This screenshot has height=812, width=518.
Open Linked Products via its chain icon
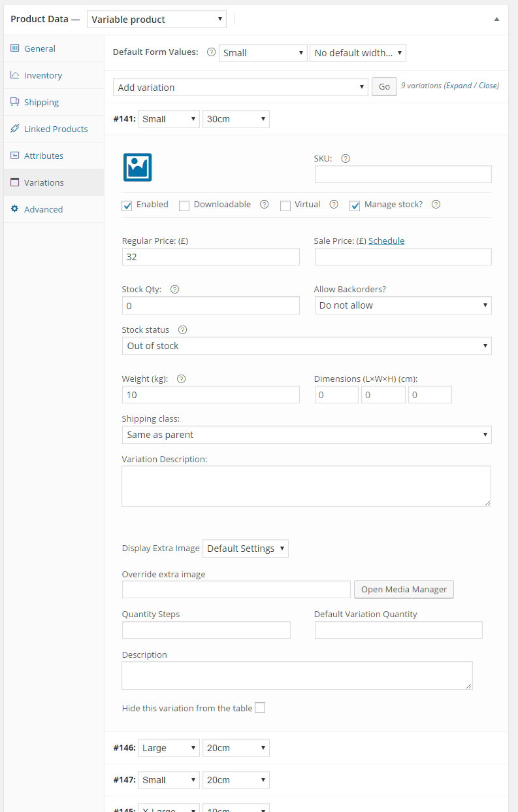pos(15,129)
